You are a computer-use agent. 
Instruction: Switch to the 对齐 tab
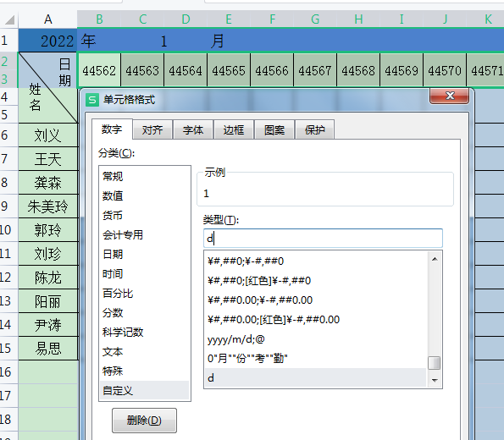(152, 129)
